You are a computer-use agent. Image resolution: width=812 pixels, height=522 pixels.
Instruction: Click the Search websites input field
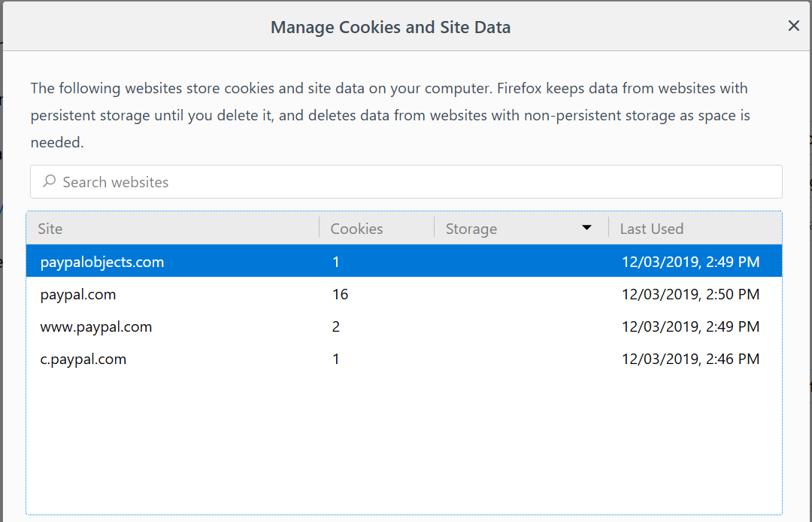coord(406,182)
